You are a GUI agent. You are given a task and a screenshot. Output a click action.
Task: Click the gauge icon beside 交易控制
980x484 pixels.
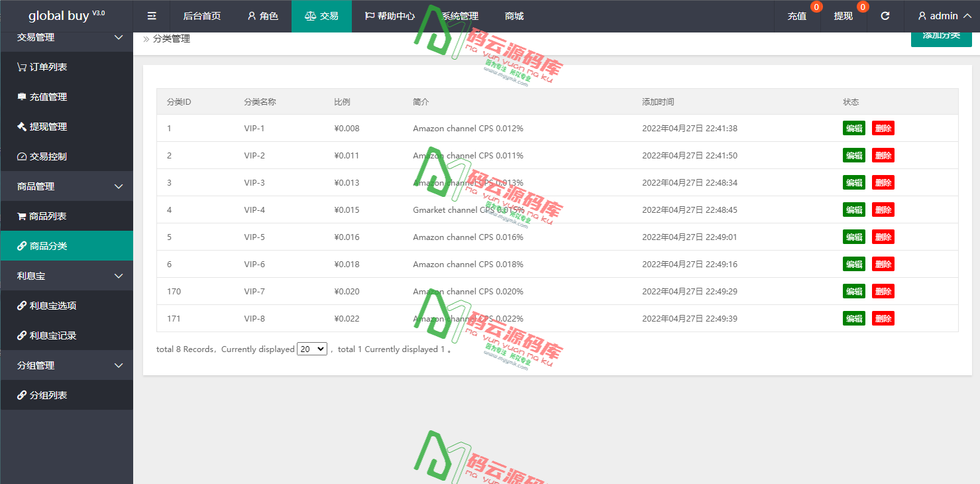pos(22,156)
